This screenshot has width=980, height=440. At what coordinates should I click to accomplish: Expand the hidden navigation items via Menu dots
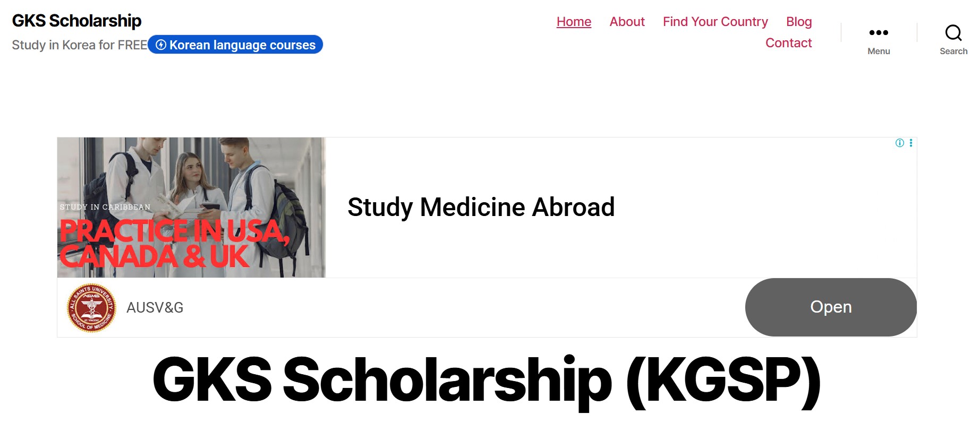point(878,33)
